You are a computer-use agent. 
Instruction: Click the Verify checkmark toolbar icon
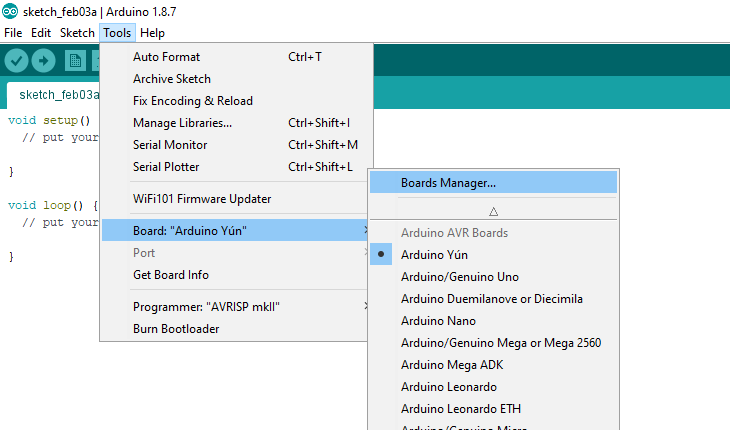coord(16,60)
